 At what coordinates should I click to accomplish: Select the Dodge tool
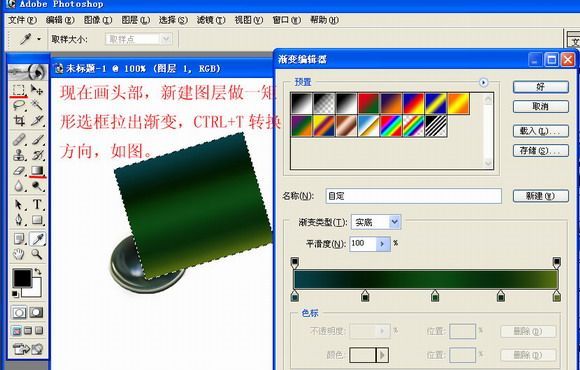[37, 186]
